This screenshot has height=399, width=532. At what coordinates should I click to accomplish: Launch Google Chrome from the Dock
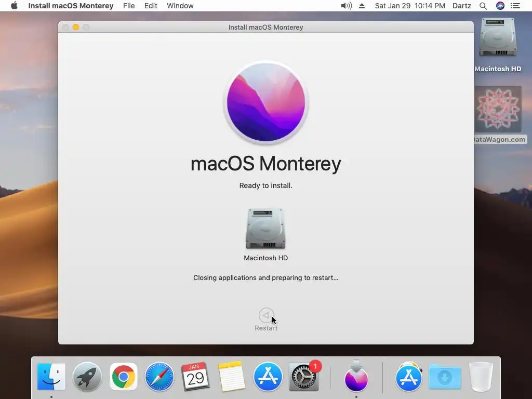124,377
